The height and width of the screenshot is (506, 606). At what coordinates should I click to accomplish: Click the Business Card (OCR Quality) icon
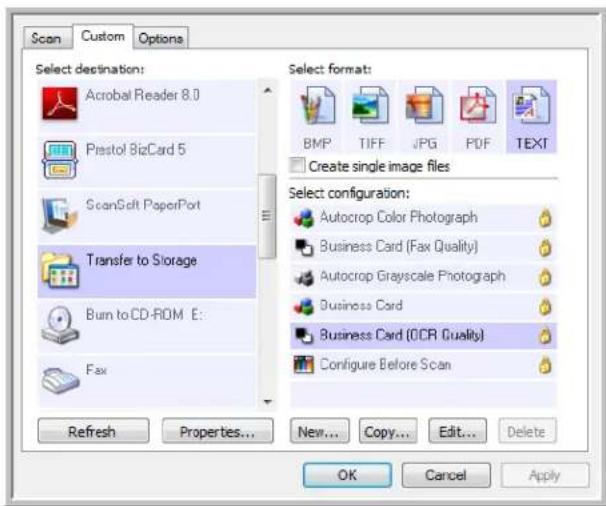304,336
